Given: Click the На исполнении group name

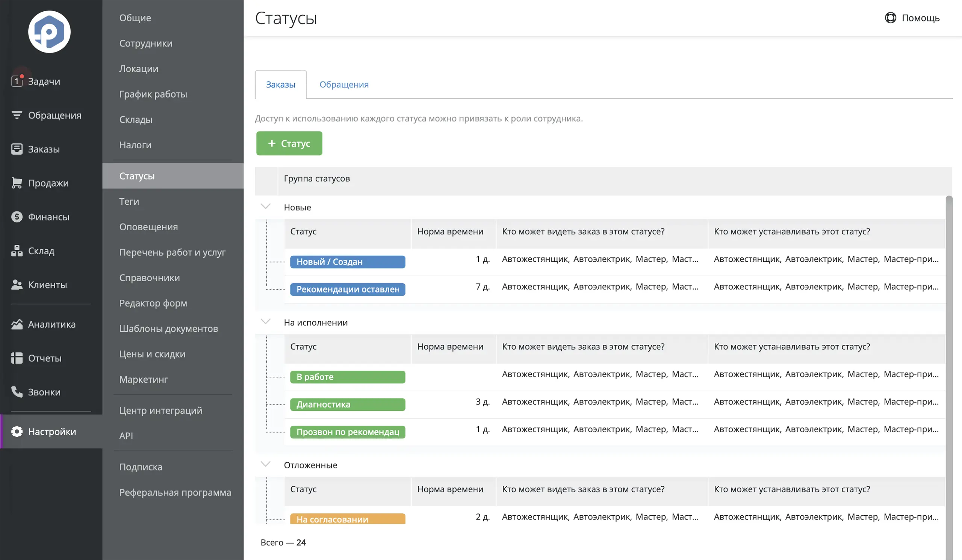Looking at the screenshot, I should click(x=316, y=322).
